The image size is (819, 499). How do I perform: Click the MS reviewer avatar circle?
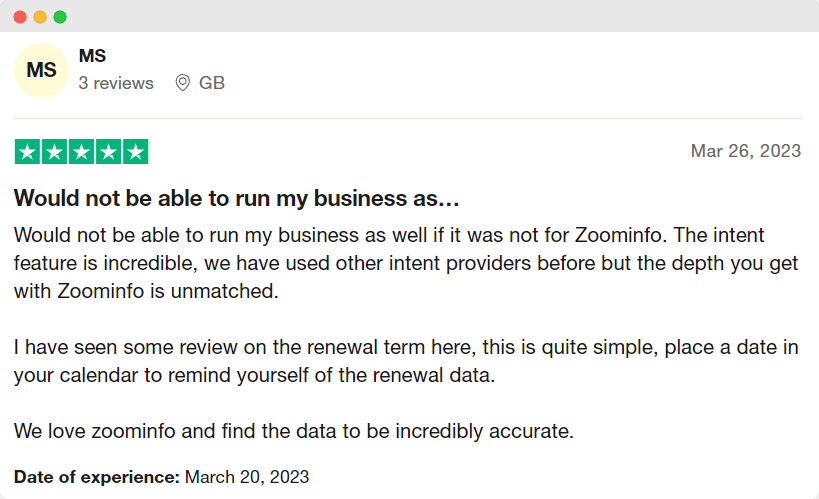41,70
